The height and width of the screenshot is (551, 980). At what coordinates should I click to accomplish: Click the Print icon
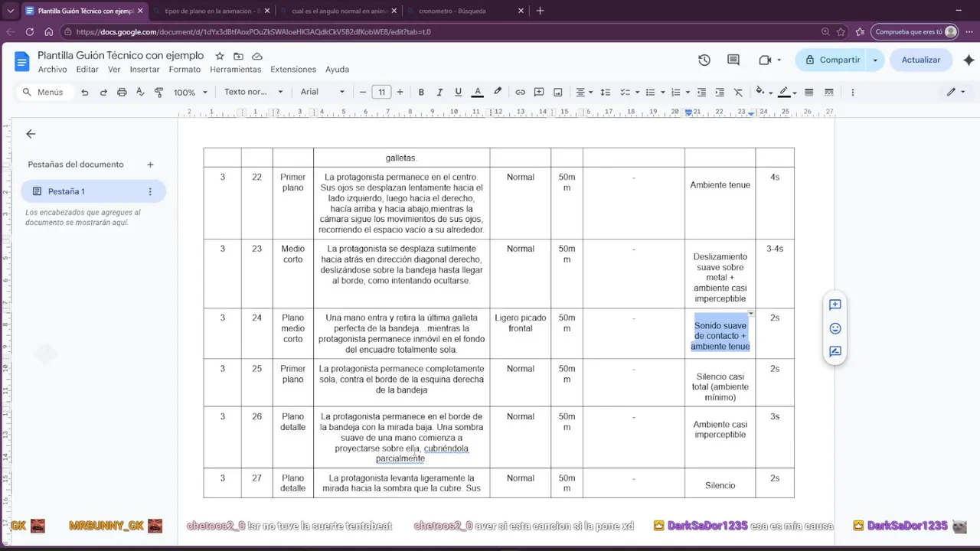122,92
